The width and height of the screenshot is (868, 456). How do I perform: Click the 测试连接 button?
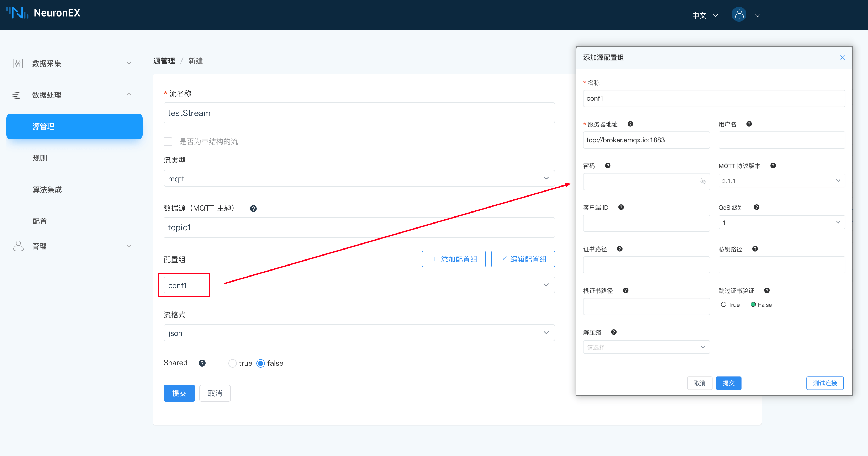click(x=824, y=383)
